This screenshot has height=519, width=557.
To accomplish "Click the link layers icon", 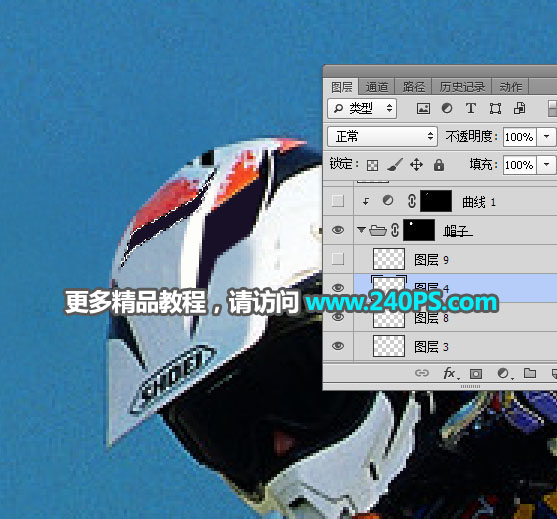I will [422, 373].
